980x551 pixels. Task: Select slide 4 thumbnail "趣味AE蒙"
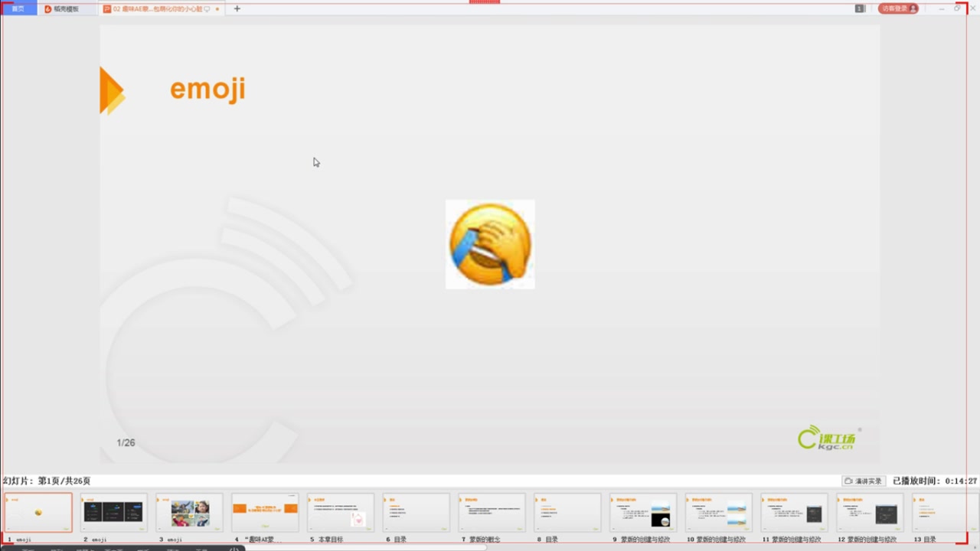pyautogui.click(x=265, y=512)
